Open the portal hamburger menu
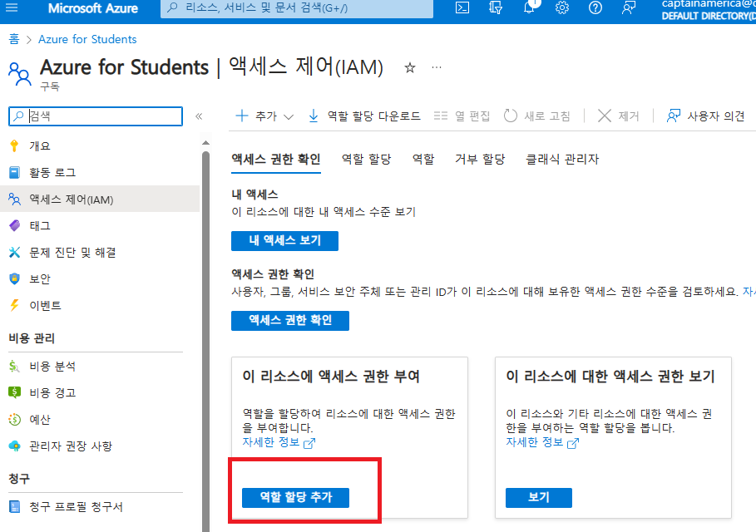 pyautogui.click(x=12, y=7)
